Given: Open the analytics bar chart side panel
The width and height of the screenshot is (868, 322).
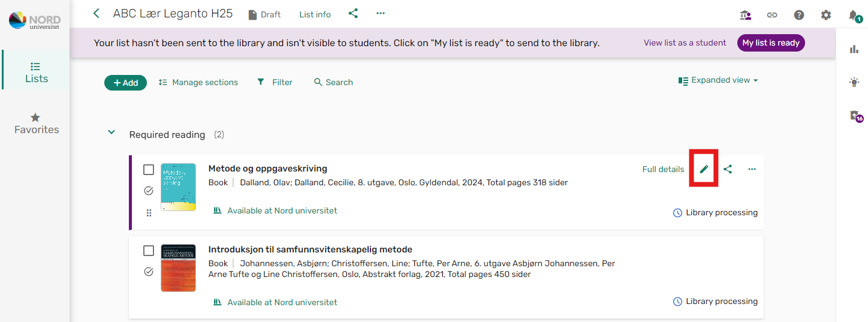Looking at the screenshot, I should (854, 49).
